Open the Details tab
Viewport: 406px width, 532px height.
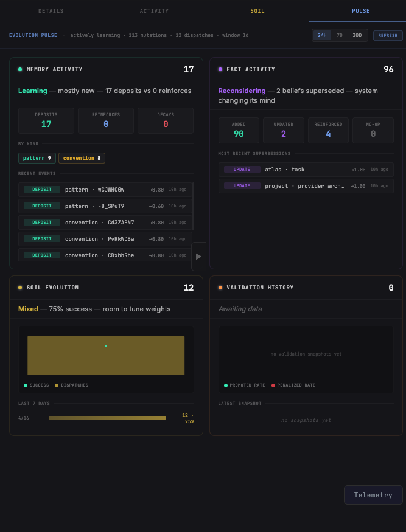[51, 11]
